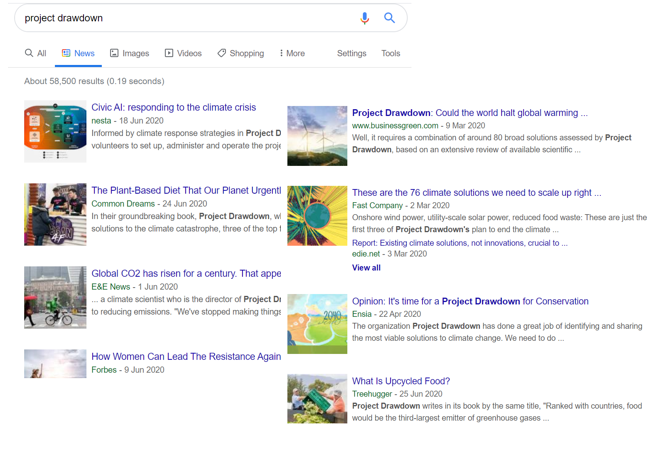Screen dimensions: 667x455
Task: Click the wind turbines thumbnail
Action: (317, 136)
